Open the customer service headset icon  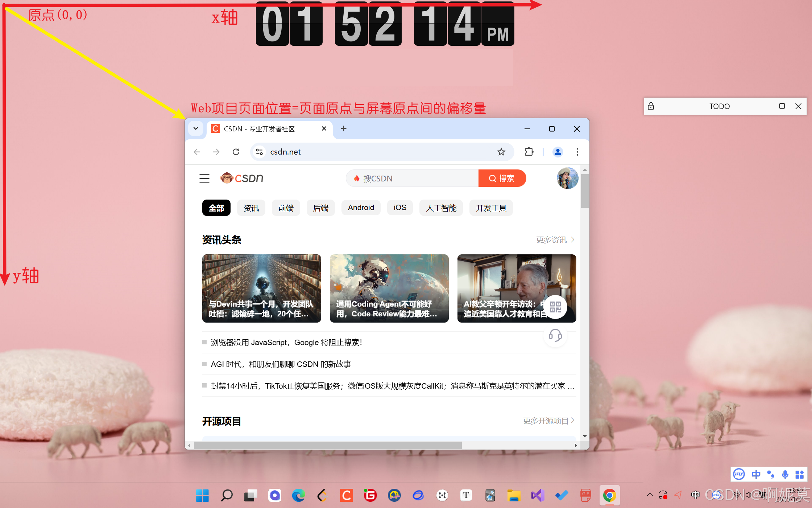tap(555, 335)
